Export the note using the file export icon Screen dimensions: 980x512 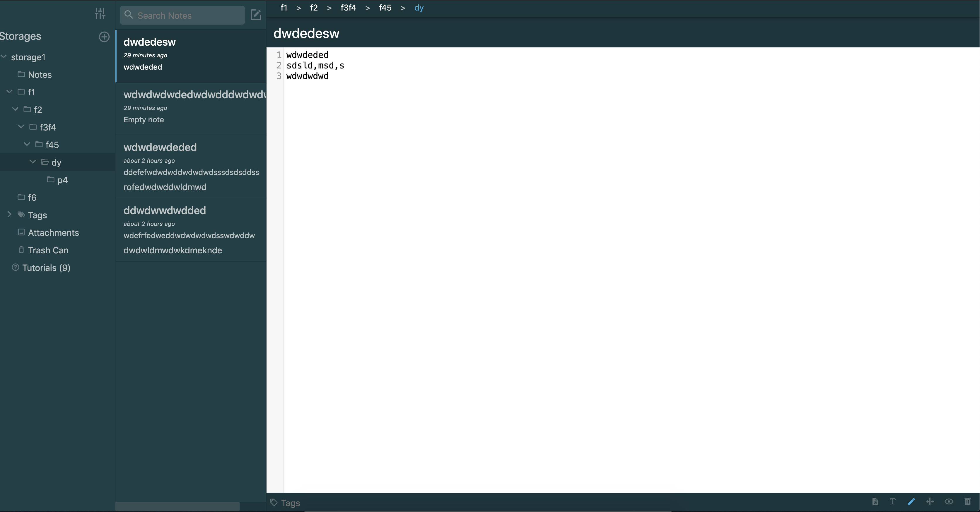click(875, 502)
